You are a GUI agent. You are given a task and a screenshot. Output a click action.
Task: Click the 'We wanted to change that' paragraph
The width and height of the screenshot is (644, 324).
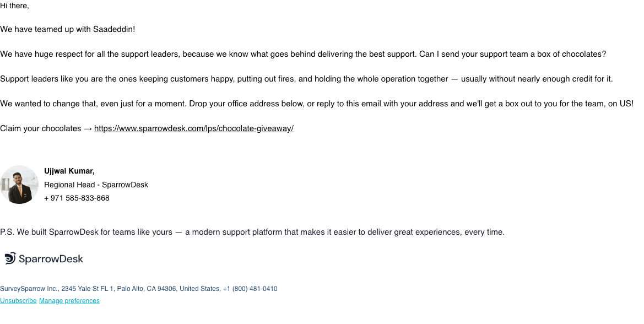(317, 104)
